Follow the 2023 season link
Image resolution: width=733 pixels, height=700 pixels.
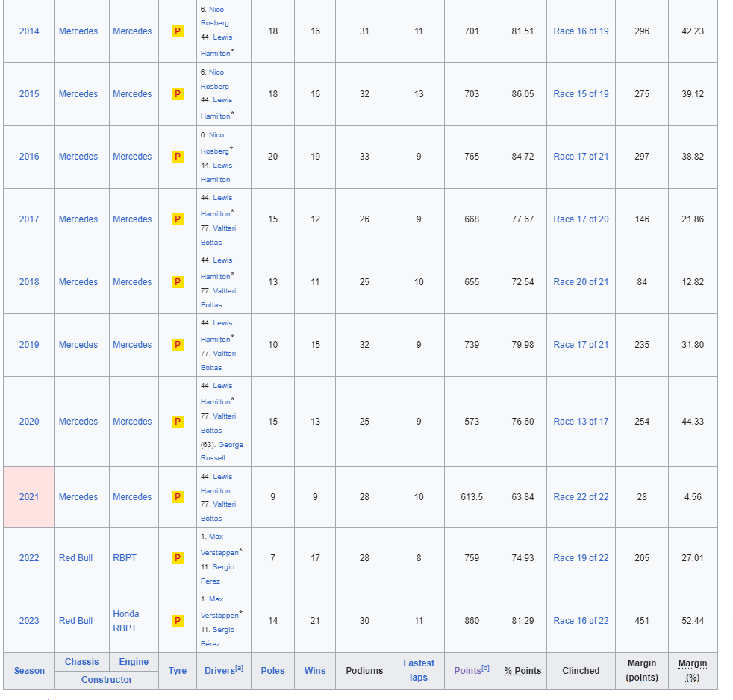click(29, 621)
